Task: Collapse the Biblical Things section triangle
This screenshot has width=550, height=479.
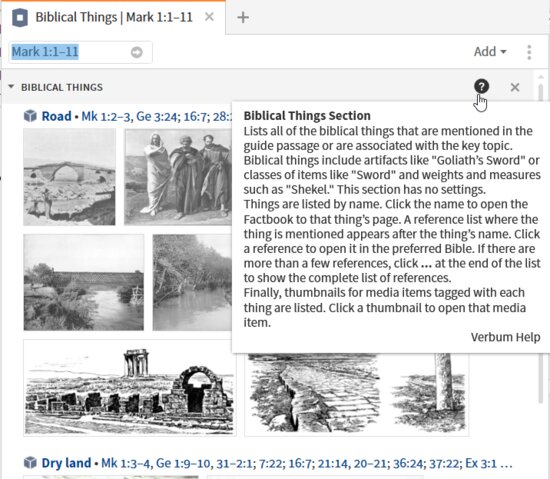Action: click(11, 87)
